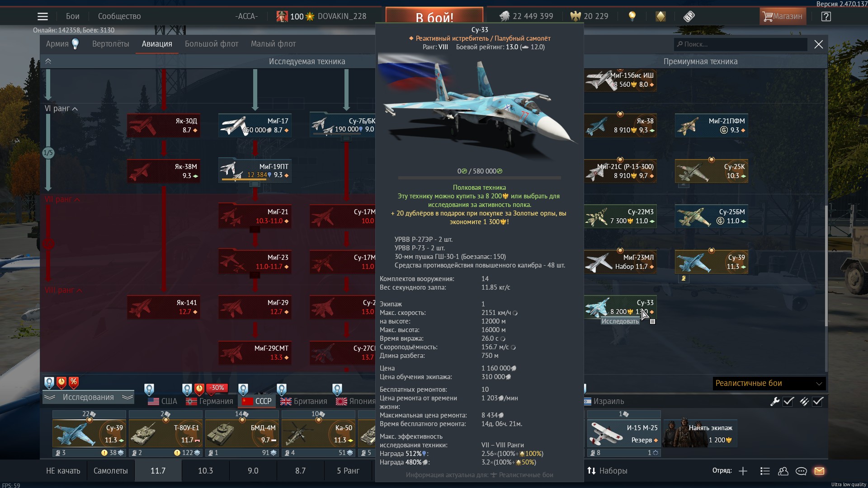Open the Бои menu
Screen dimensions: 868x488
[x=73, y=16]
